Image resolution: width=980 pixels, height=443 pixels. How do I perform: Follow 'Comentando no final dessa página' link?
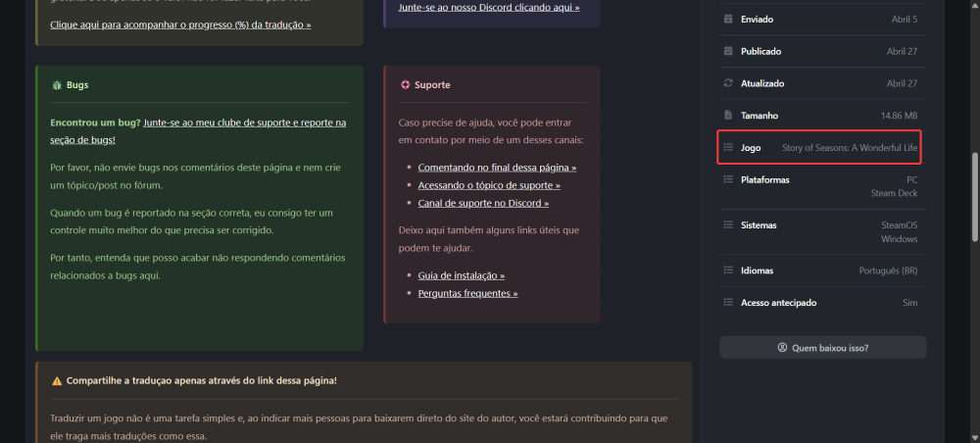pos(497,168)
